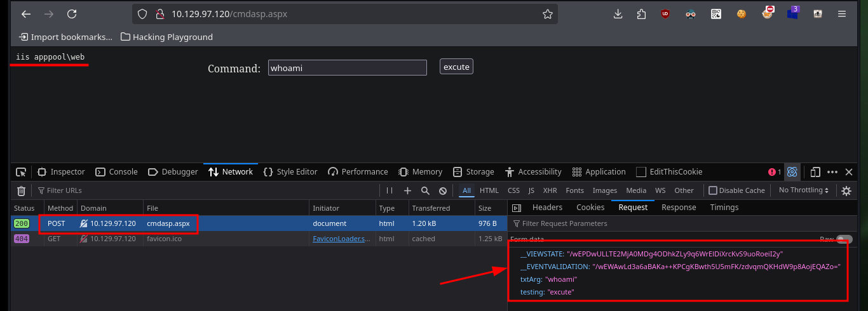Switch to the Inspector tab
The width and height of the screenshot is (868, 311).
tap(61, 172)
